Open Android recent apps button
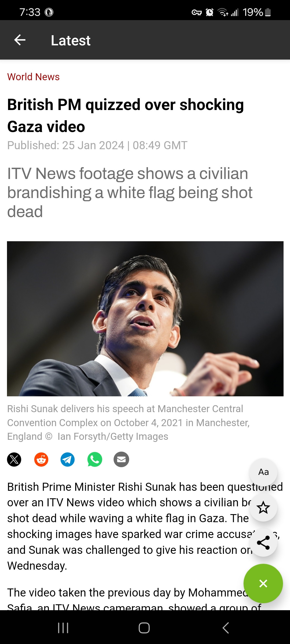Viewport: 290px width, 644px height. (x=63, y=628)
